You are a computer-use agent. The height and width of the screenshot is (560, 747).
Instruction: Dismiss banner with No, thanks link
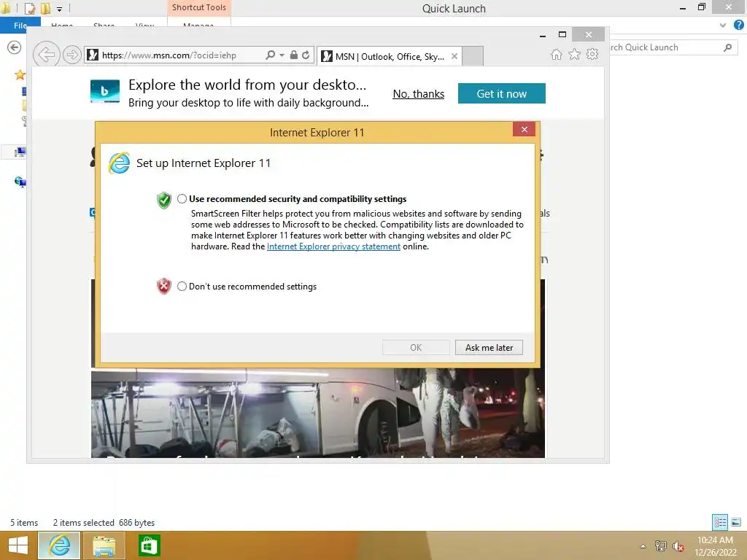click(x=418, y=94)
